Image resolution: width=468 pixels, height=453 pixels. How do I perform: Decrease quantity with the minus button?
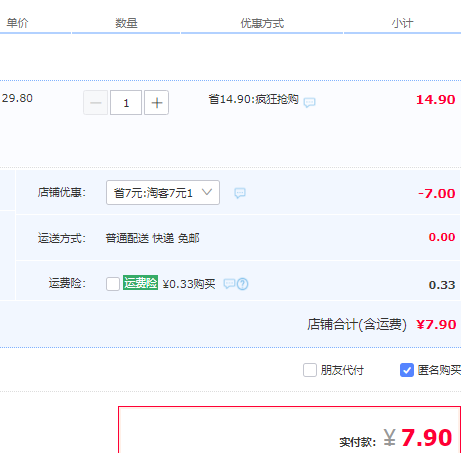click(x=95, y=103)
